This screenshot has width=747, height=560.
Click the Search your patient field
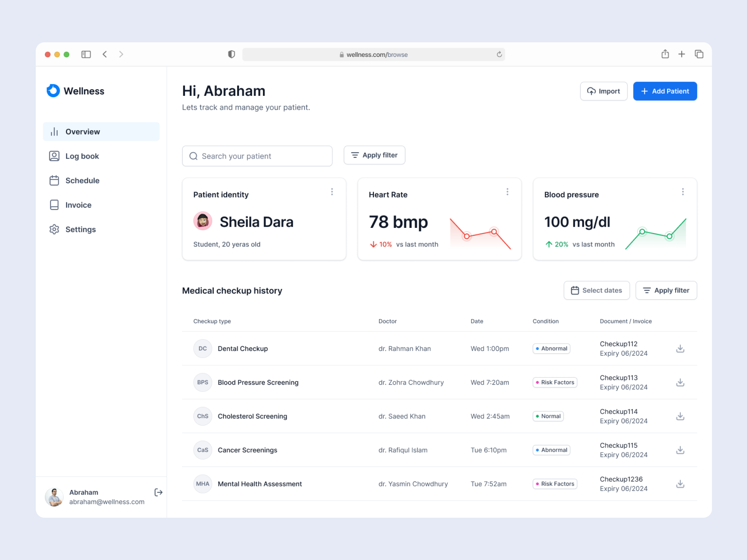(257, 156)
